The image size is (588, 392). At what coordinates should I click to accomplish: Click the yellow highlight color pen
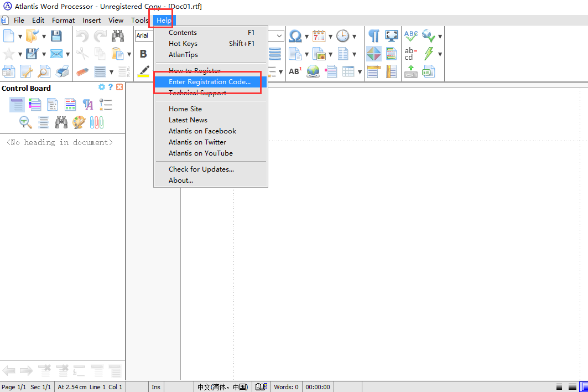143,71
